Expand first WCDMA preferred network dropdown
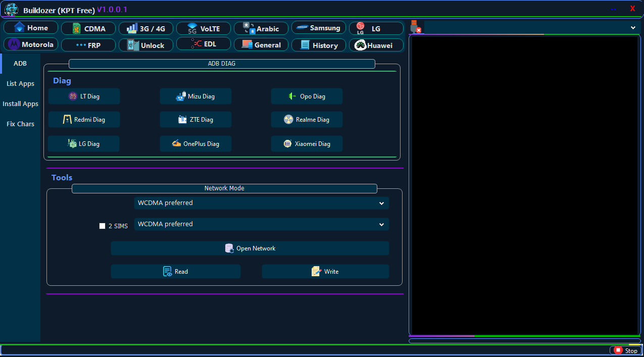 [x=261, y=203]
